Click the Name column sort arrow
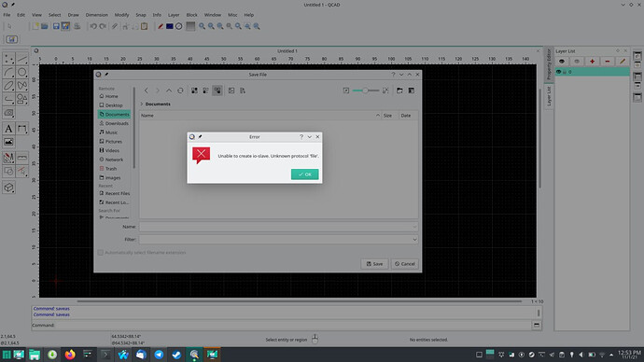 click(378, 116)
